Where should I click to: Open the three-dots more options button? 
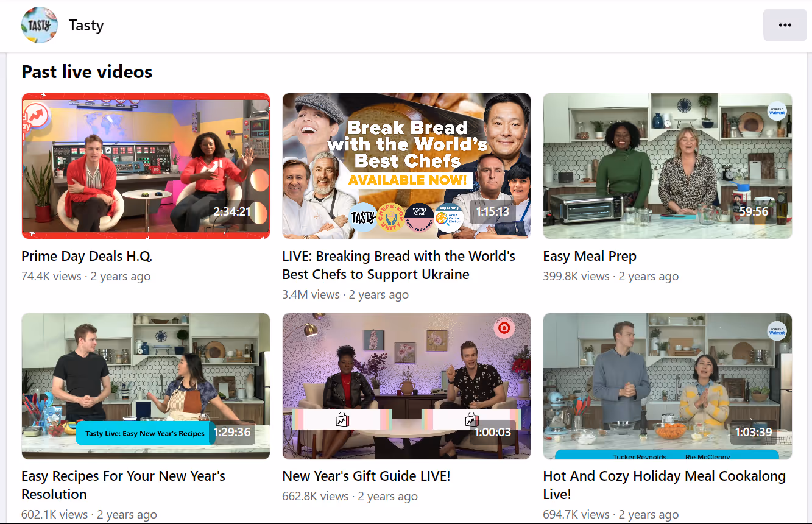pos(785,25)
